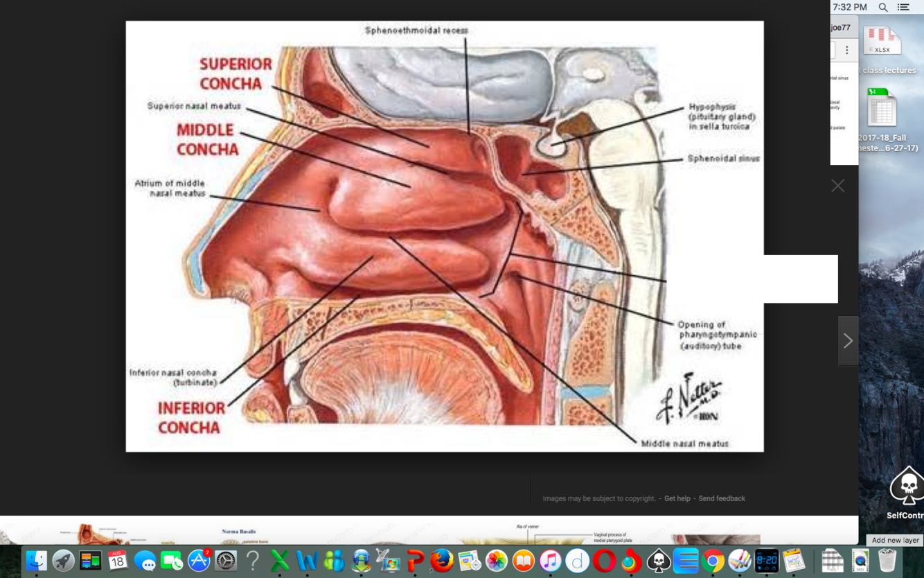This screenshot has height=578, width=924.
Task: Open Microsoft Messenger in the dock
Action: pyautogui.click(x=334, y=560)
